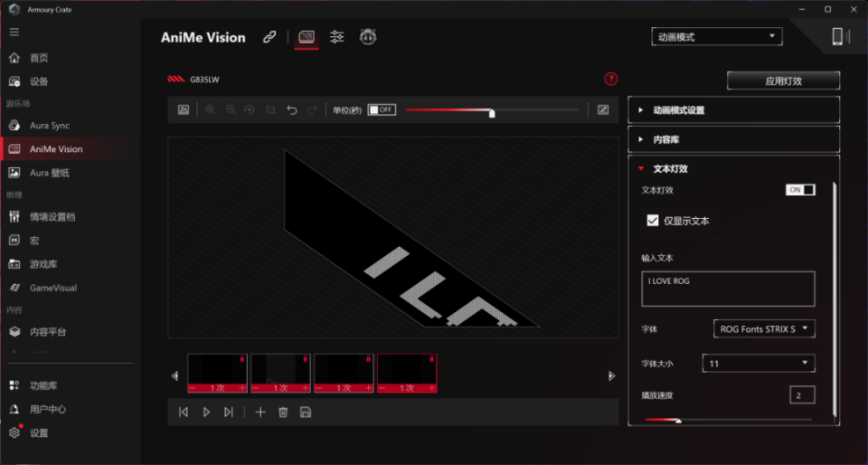Increase repeat count on the selected fourth frame
Screen dimensions: 868x465
[432, 388]
